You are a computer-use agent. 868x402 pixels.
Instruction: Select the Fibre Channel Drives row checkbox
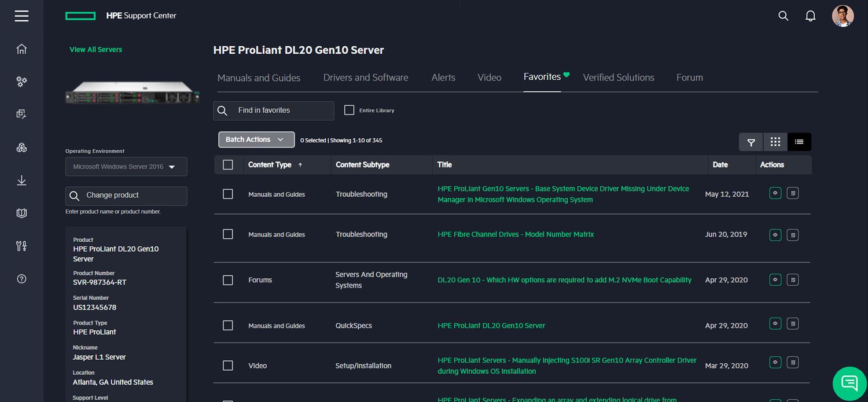(x=228, y=234)
